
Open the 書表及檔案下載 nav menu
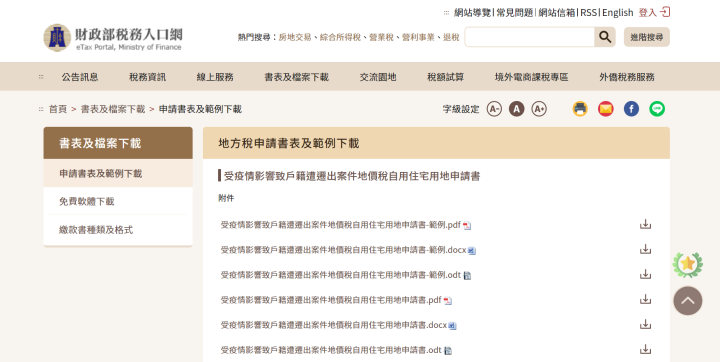[x=297, y=77]
